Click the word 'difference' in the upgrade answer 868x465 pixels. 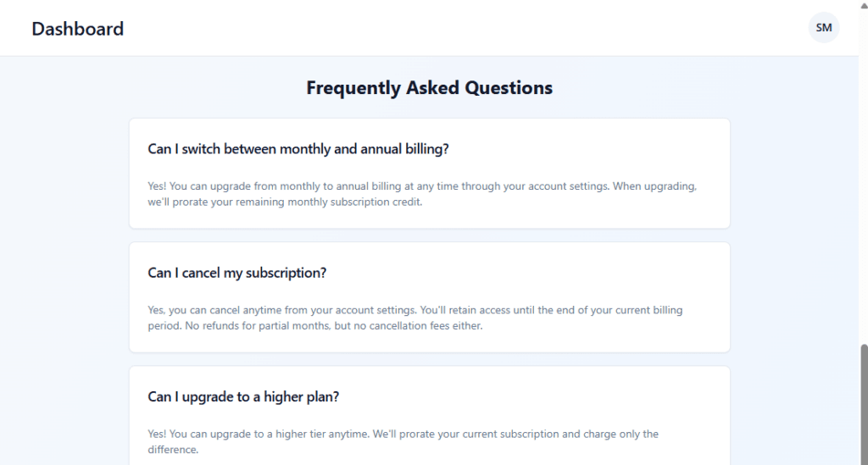[x=172, y=450]
